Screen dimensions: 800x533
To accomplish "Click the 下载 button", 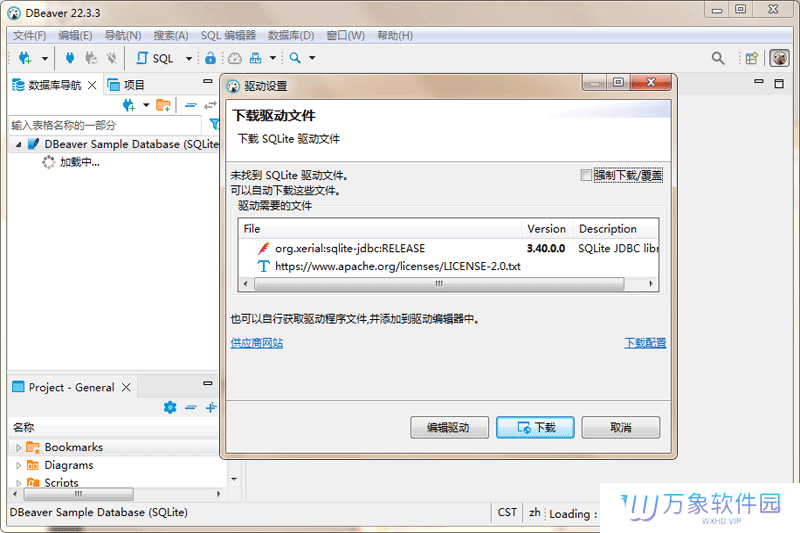I will tap(535, 427).
